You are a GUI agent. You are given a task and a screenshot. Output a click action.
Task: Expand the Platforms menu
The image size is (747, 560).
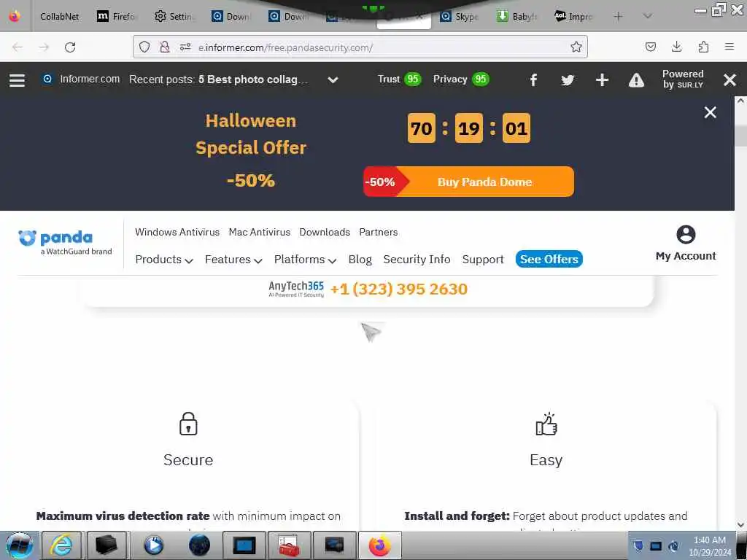pos(305,260)
